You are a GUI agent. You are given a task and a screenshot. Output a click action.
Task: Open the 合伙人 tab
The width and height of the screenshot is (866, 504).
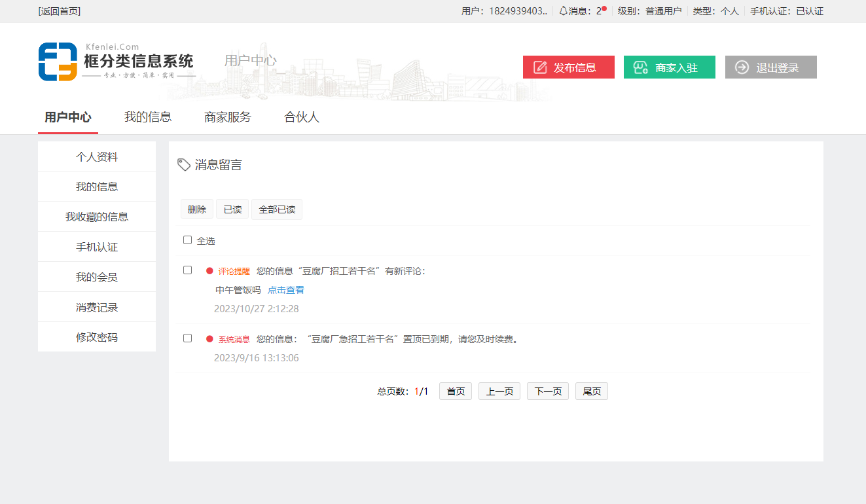(x=302, y=117)
